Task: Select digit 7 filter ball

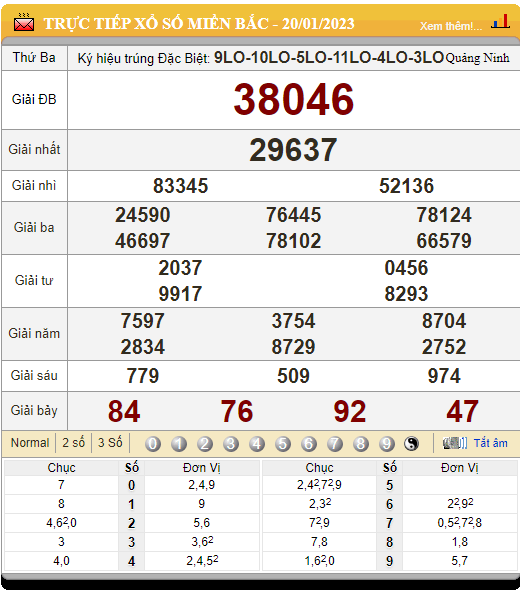Action: pos(335,444)
